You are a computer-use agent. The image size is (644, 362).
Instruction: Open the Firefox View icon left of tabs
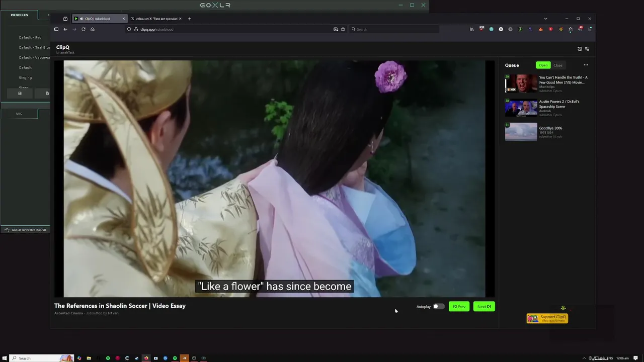click(65, 19)
